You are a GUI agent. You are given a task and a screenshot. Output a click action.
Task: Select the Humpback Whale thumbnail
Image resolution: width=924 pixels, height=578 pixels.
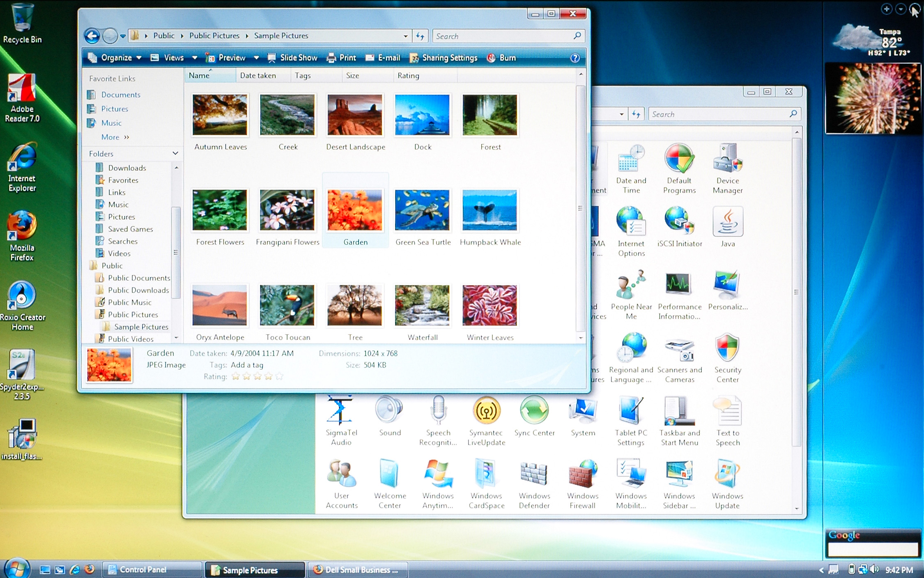pyautogui.click(x=490, y=217)
